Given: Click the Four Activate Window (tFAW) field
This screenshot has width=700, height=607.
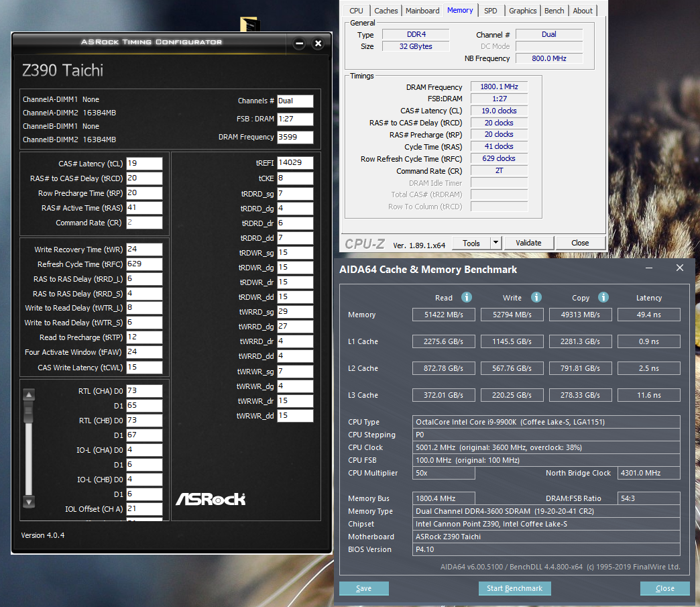Looking at the screenshot, I should pyautogui.click(x=144, y=352).
